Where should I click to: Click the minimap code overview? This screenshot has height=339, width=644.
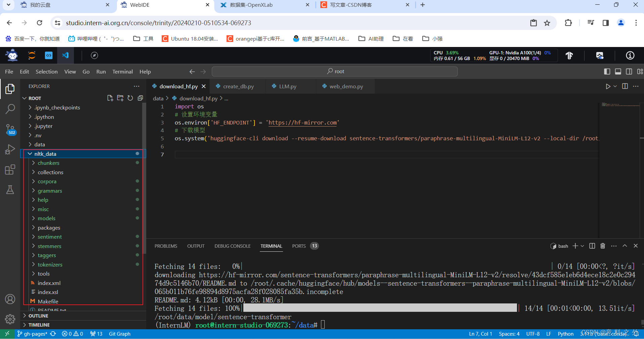pos(620,105)
